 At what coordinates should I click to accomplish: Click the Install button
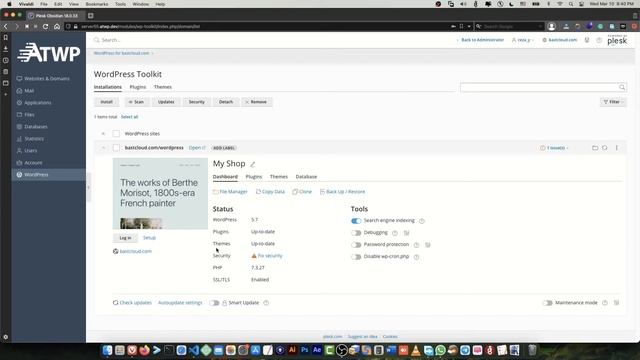coord(107,102)
